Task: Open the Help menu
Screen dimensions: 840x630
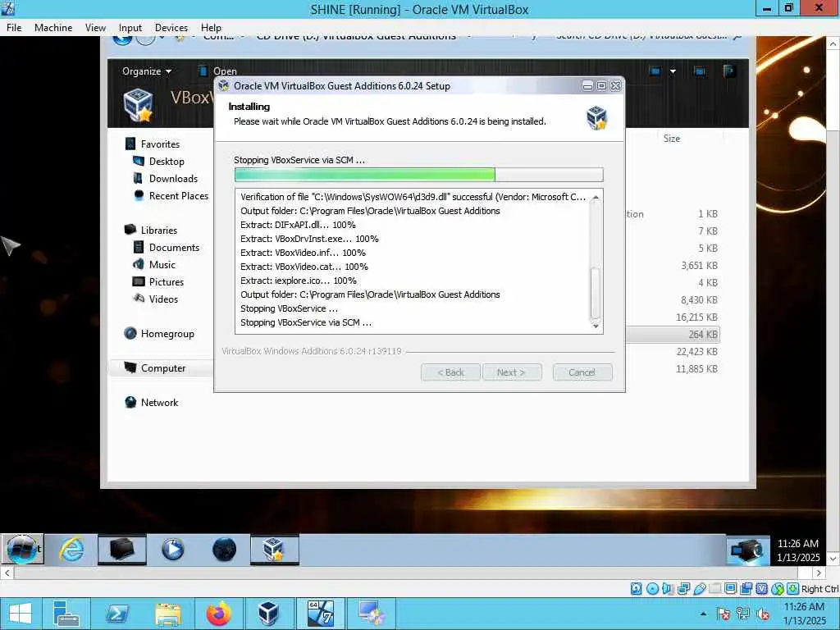Action: [x=211, y=27]
